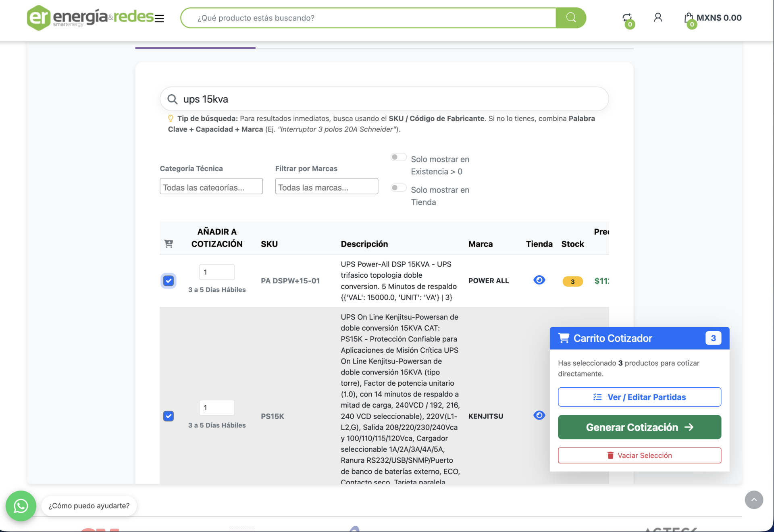
Task: Click the Descripción column header
Action: (x=364, y=244)
